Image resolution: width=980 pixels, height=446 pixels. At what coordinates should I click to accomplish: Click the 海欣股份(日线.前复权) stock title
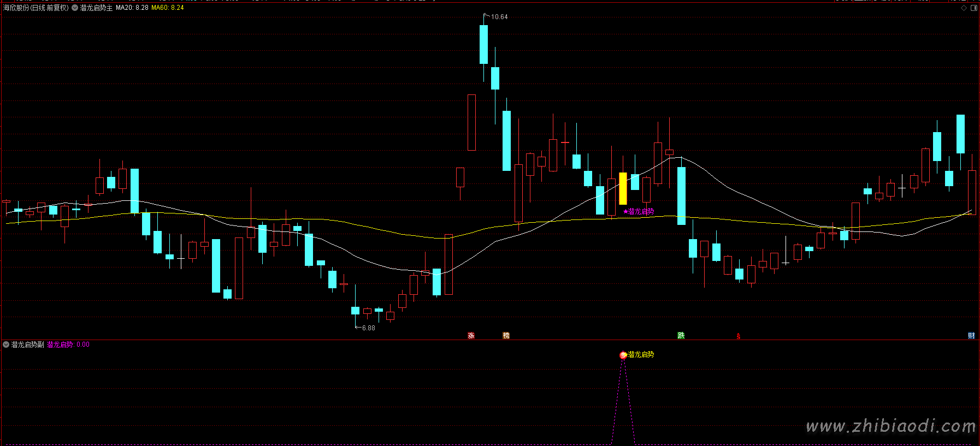click(x=36, y=8)
